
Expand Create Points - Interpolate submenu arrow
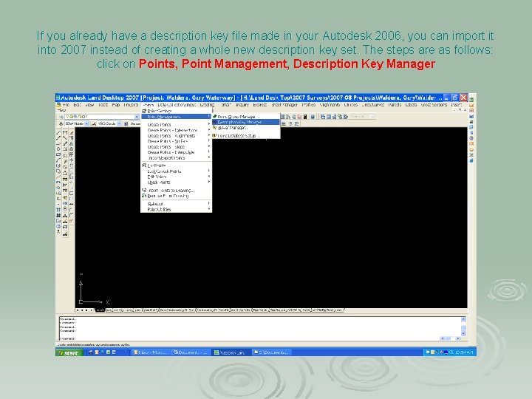coord(209,152)
